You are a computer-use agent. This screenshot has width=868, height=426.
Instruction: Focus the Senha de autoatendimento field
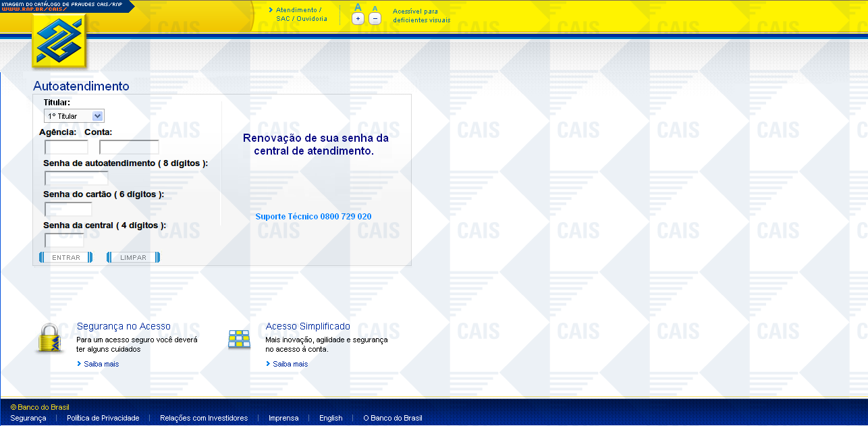76,178
